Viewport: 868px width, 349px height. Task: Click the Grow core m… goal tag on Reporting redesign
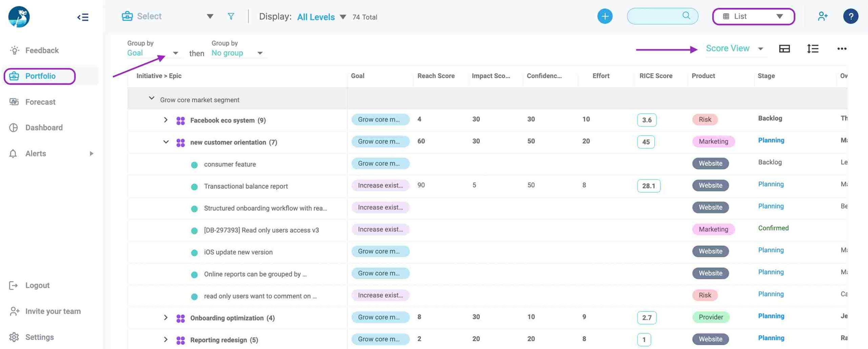(380, 339)
